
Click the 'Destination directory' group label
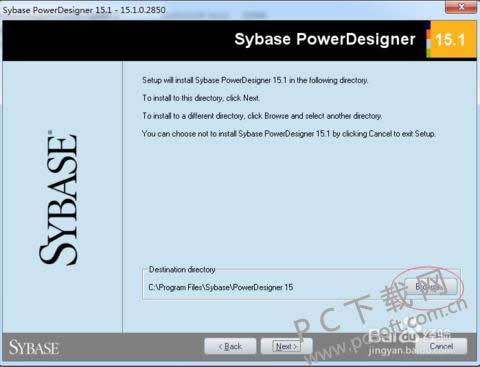click(x=182, y=269)
